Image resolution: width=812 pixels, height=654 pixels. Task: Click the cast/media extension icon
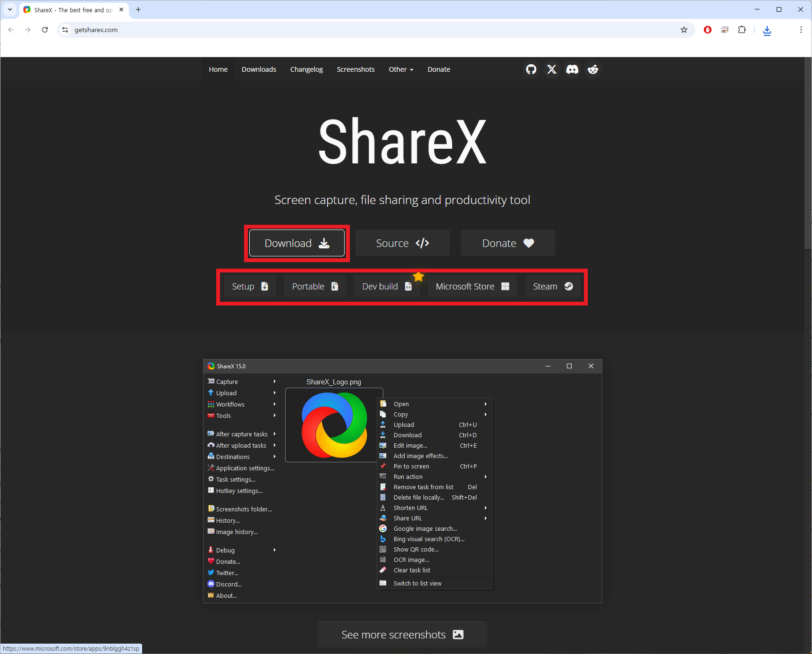[x=725, y=30]
